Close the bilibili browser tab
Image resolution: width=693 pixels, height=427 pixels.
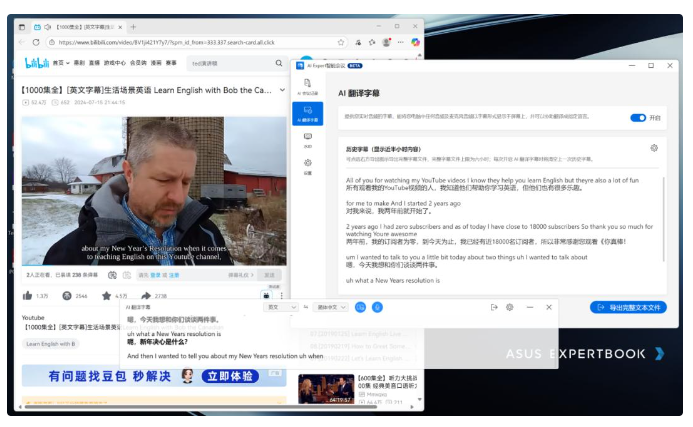[120, 27]
